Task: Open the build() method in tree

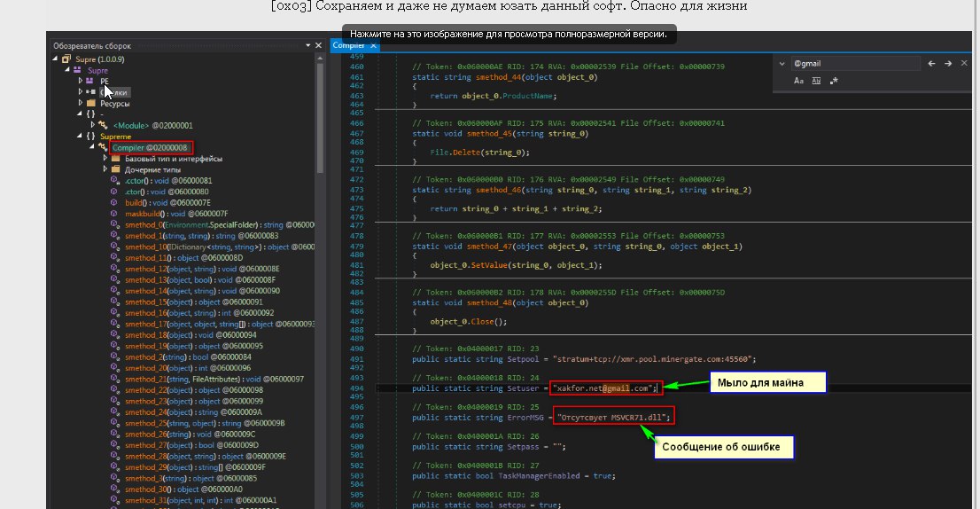Action: 140,202
